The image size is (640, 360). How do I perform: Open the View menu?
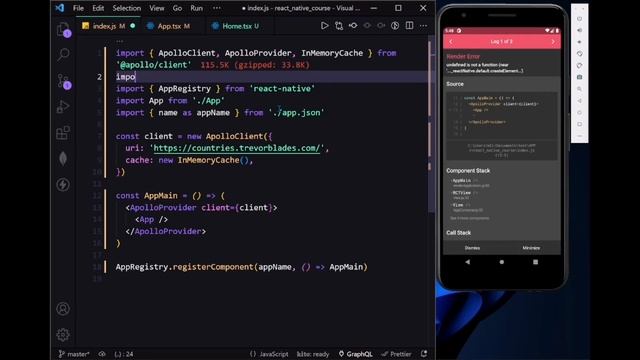click(x=156, y=8)
